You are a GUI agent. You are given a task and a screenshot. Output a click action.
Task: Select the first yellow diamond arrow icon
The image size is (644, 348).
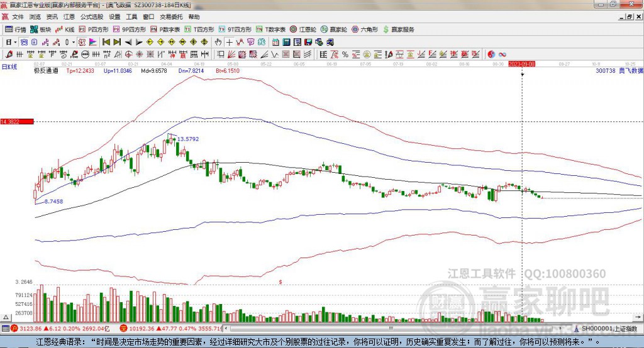point(150,42)
